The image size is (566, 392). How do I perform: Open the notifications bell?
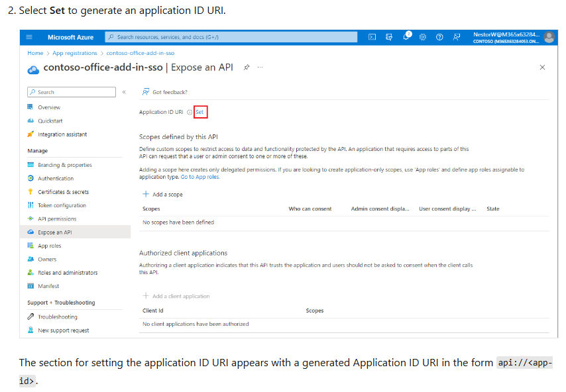coord(406,36)
